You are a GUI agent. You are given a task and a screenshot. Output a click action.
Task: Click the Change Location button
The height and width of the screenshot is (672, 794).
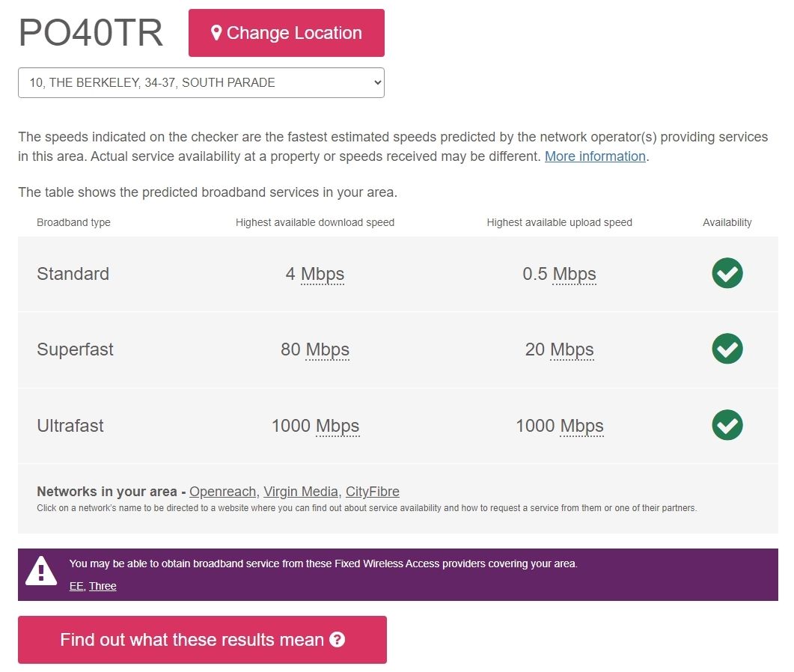click(x=286, y=33)
